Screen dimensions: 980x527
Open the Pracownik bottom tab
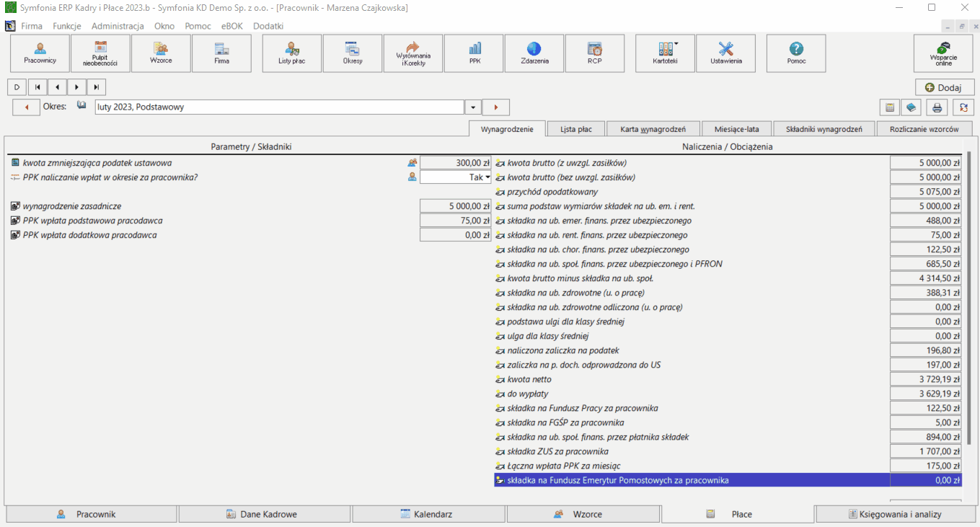[x=91, y=514]
